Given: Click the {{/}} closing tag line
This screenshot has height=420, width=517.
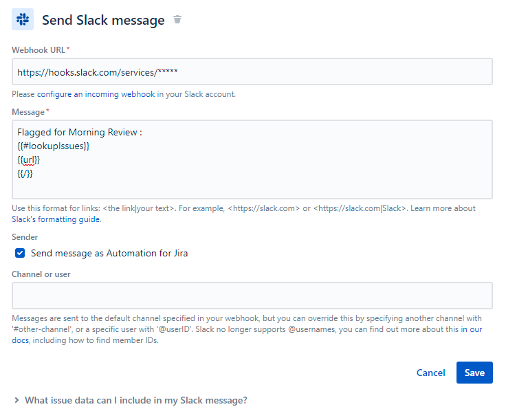Looking at the screenshot, I should pos(25,174).
